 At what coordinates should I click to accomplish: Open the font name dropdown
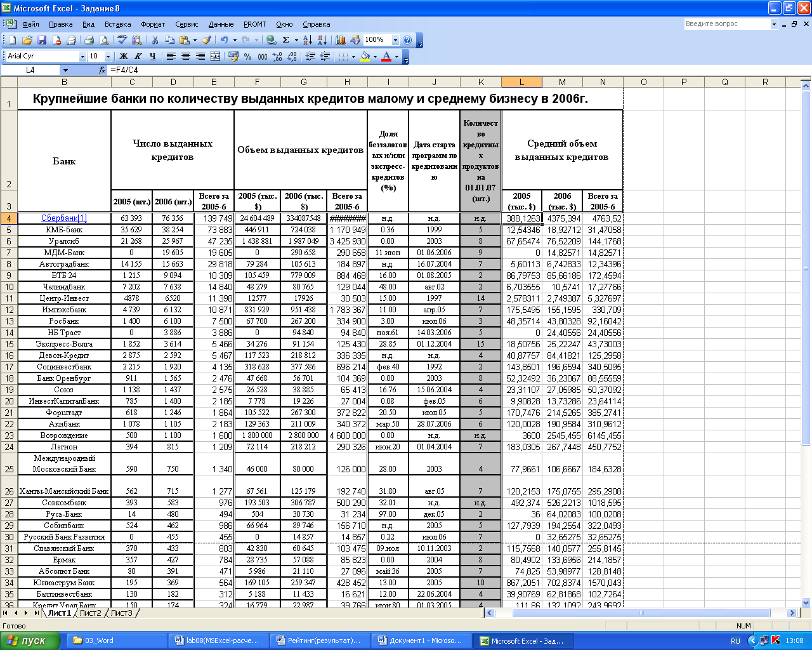[82, 56]
